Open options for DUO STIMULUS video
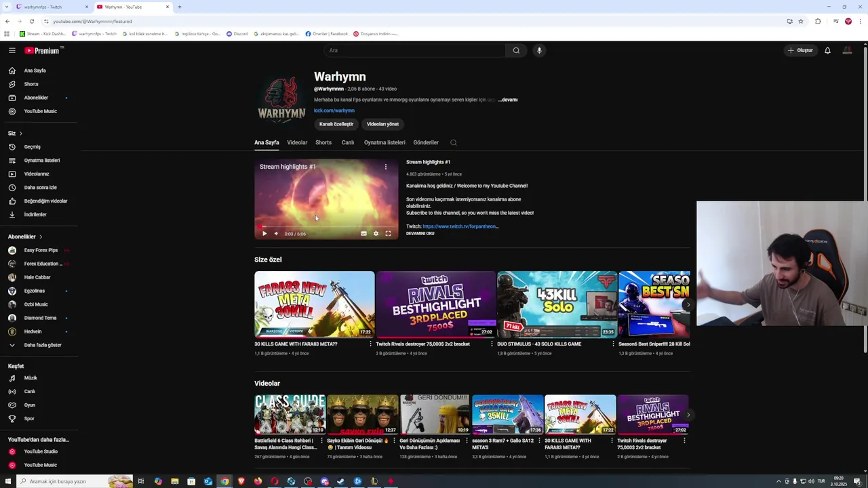Image resolution: width=868 pixels, height=488 pixels. click(613, 344)
